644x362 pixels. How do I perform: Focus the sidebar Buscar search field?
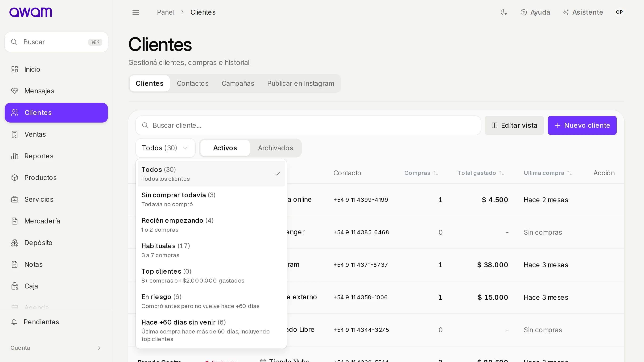tap(56, 42)
